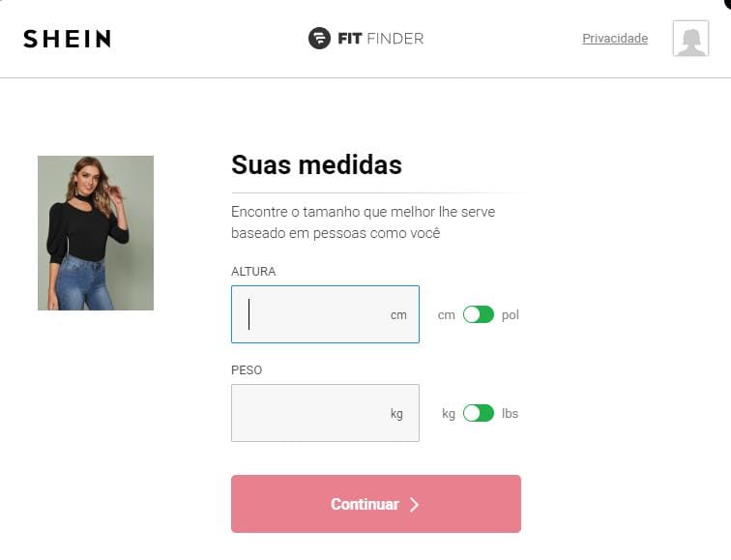731x560 pixels.
Task: Click the Continuar button
Action: pyautogui.click(x=376, y=504)
